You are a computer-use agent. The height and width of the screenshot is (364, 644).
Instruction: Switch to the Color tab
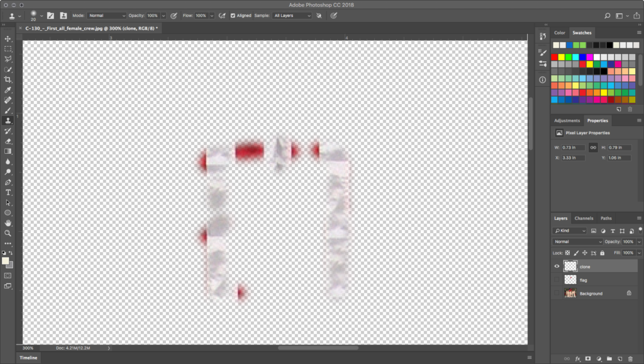[x=559, y=33]
